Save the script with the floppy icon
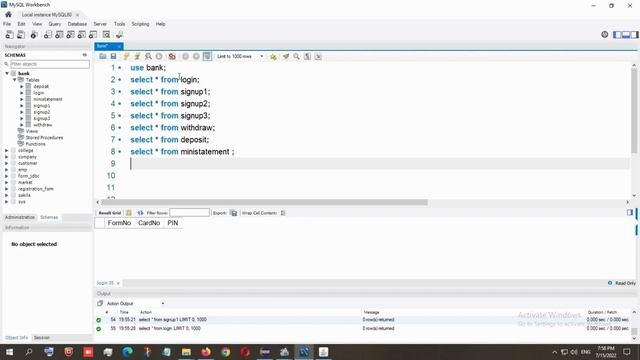The height and width of the screenshot is (360, 640). click(x=113, y=56)
